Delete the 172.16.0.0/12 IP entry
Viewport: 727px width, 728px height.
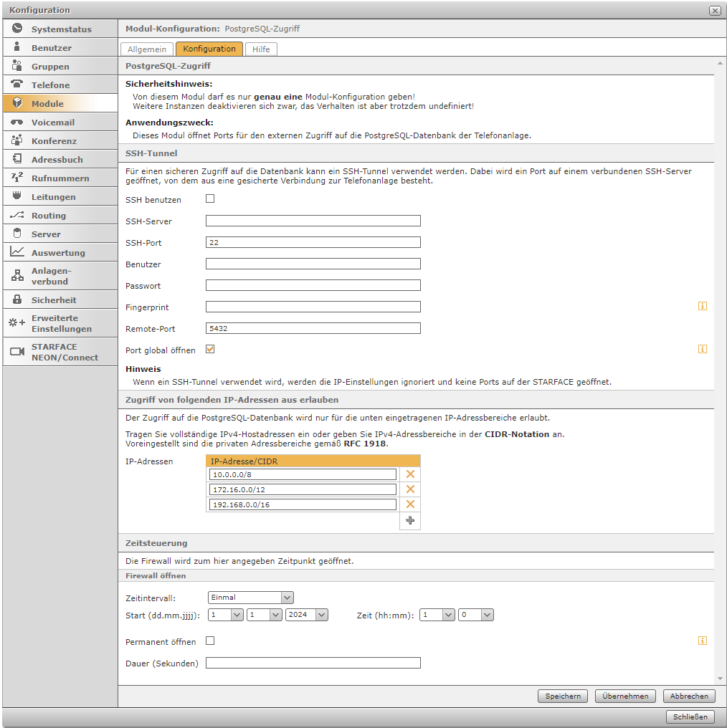click(x=410, y=489)
